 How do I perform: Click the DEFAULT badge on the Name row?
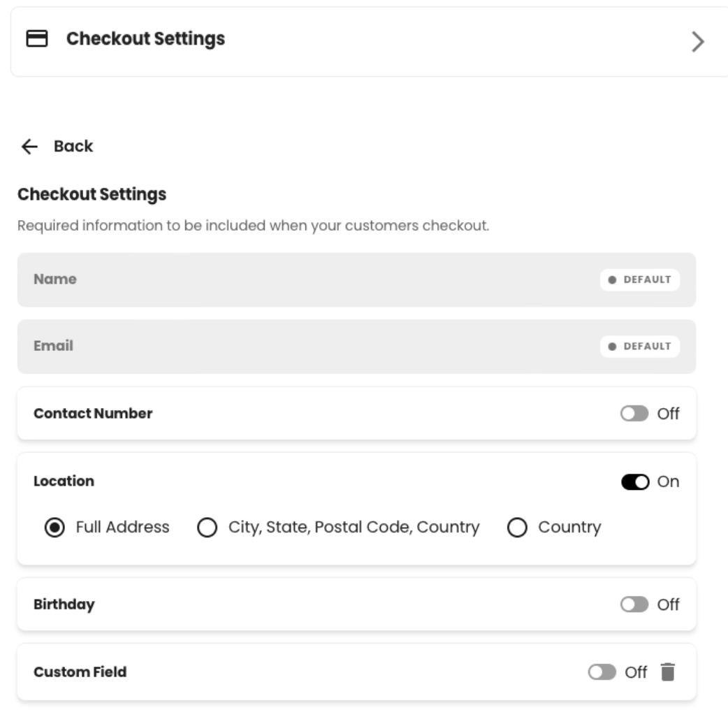pos(640,280)
